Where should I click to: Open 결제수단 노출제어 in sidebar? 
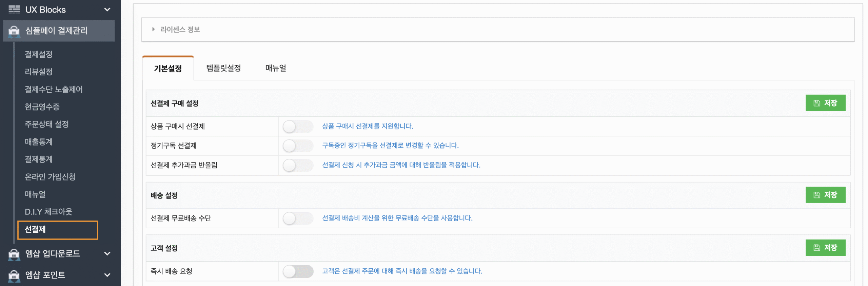tap(54, 89)
